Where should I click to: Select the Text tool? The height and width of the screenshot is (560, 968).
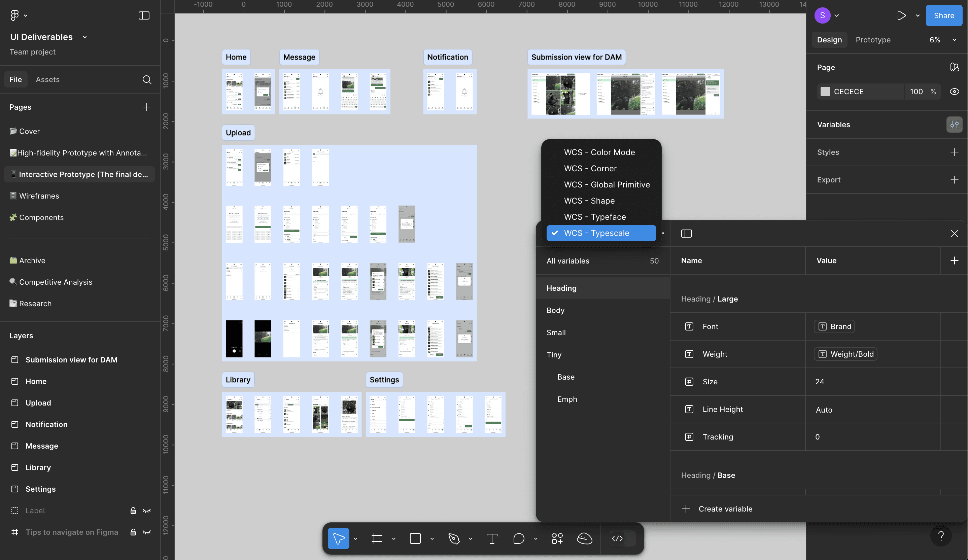[492, 538]
